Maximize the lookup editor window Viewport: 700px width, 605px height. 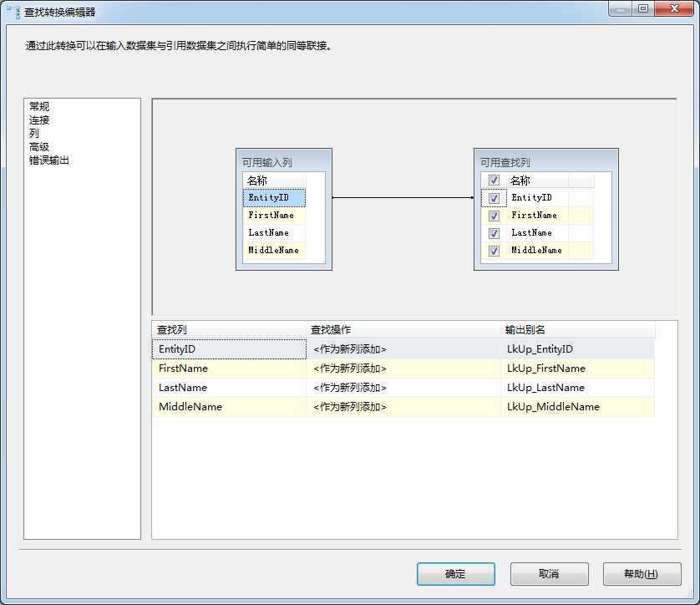coord(643,8)
